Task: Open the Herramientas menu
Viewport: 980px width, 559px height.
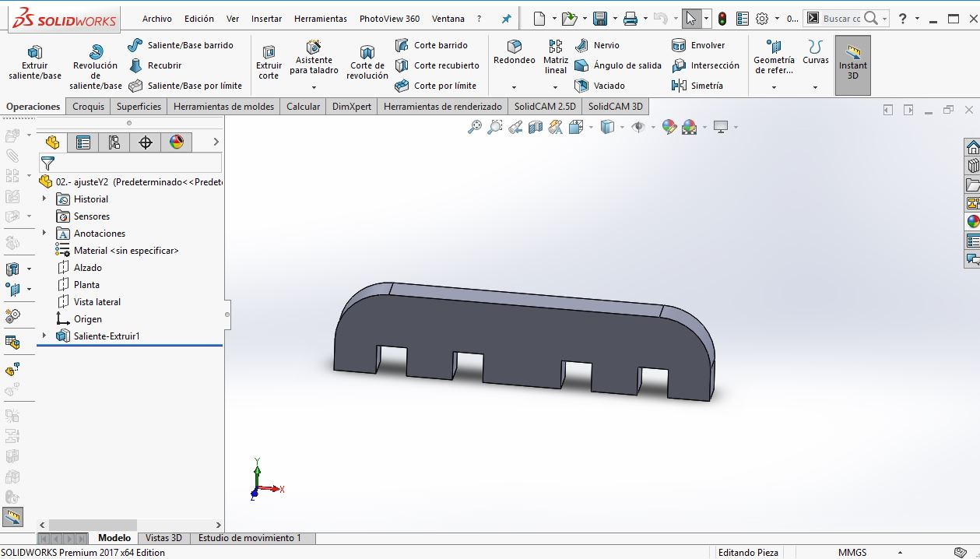Action: (x=321, y=19)
